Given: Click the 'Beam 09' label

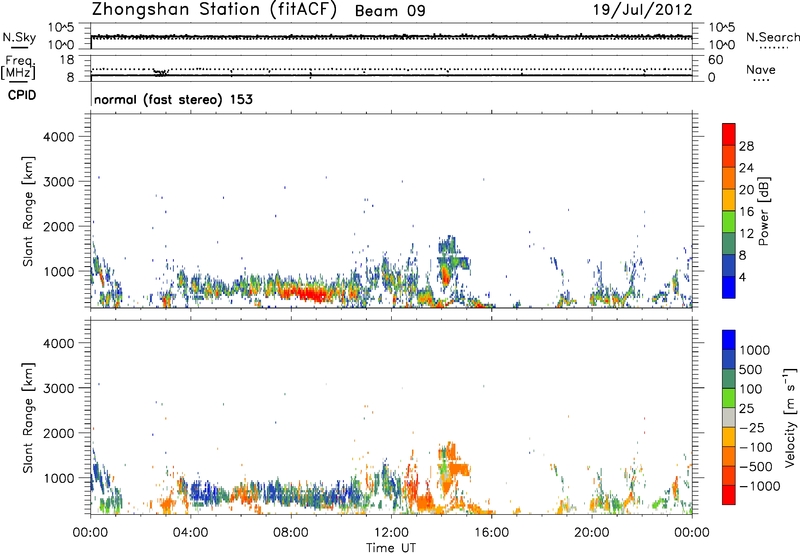Looking at the screenshot, I should tap(390, 11).
